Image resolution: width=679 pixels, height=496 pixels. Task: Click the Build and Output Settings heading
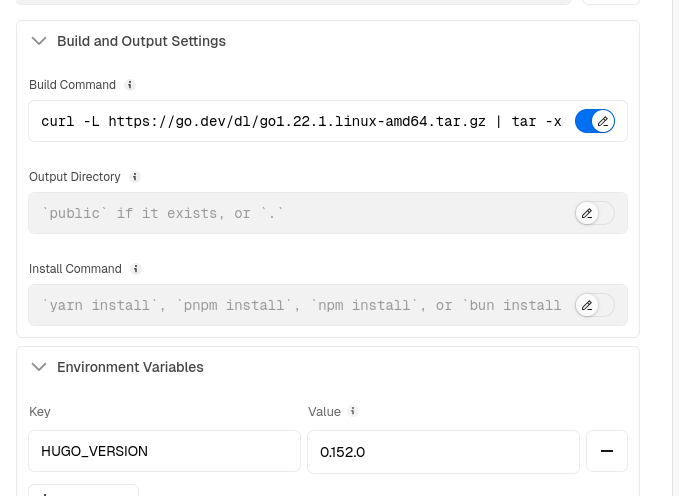point(141,41)
